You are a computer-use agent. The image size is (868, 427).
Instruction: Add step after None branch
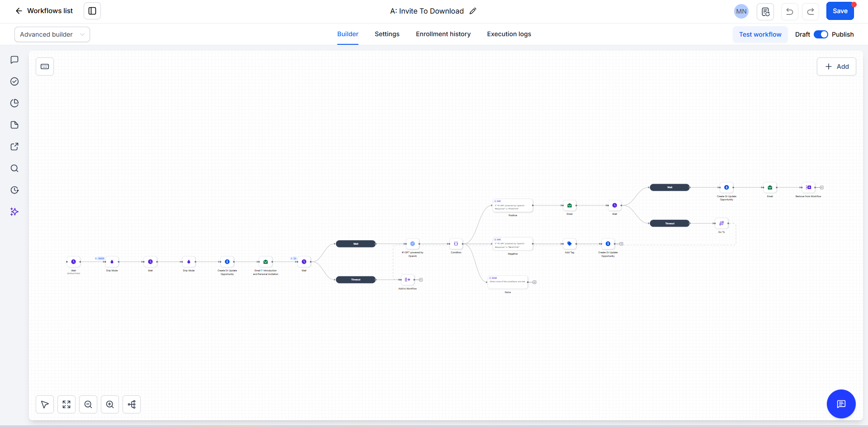[x=535, y=282]
